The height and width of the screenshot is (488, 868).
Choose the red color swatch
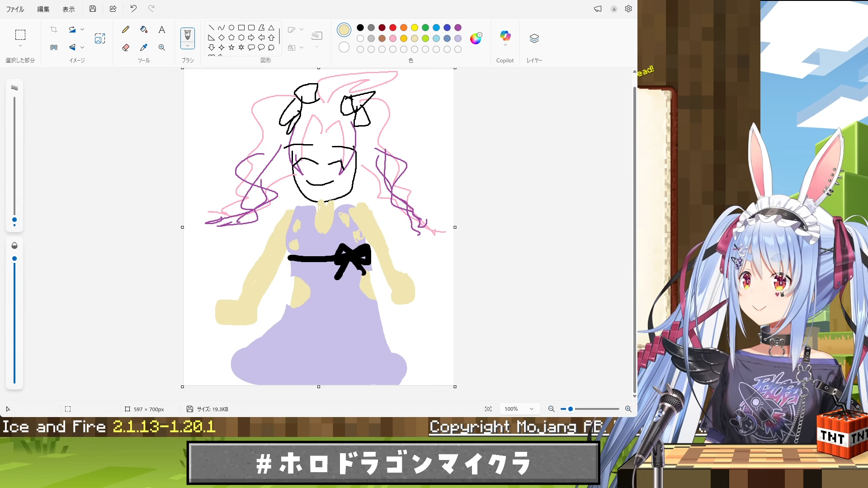click(x=393, y=28)
